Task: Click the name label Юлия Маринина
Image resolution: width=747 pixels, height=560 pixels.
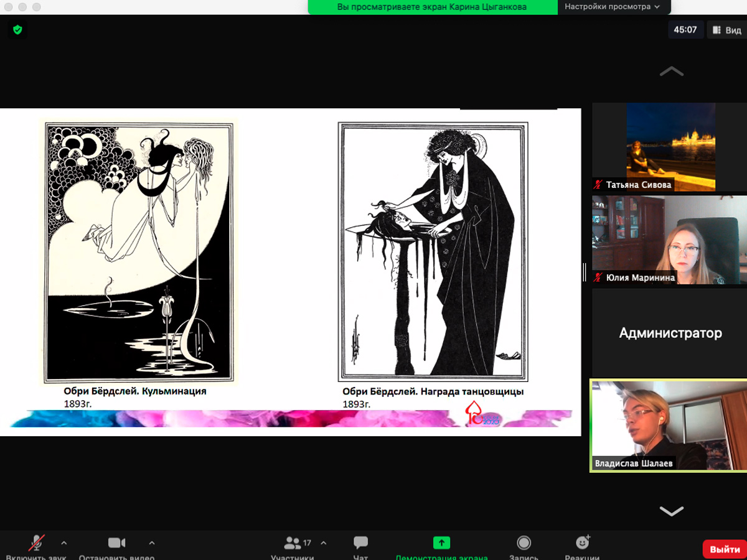Action: pyautogui.click(x=641, y=278)
